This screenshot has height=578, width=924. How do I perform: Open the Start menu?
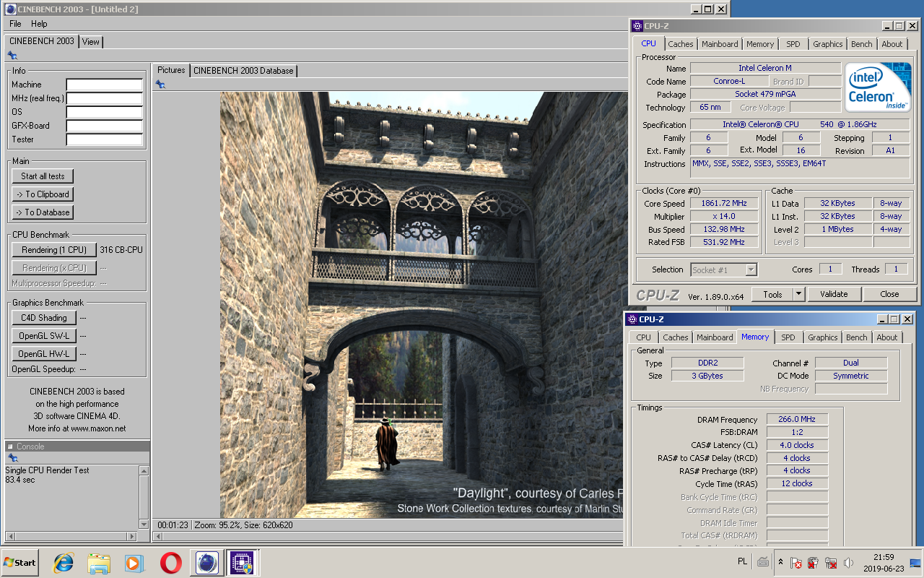[x=20, y=562]
